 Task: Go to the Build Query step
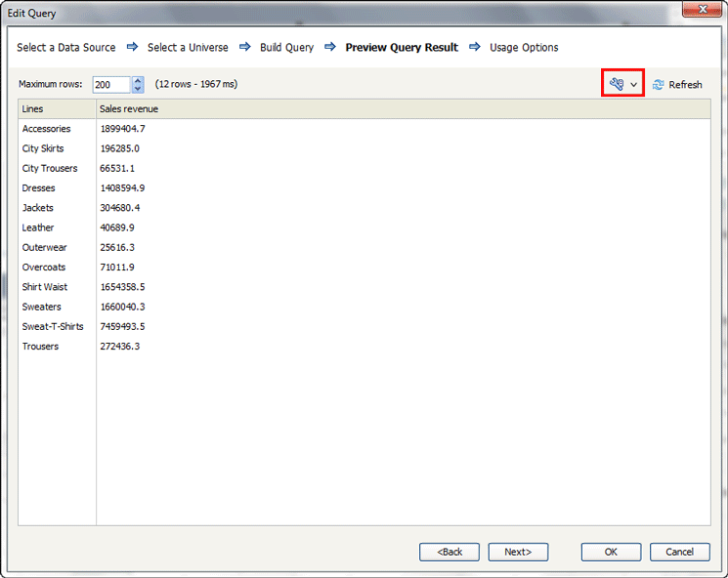tap(286, 47)
